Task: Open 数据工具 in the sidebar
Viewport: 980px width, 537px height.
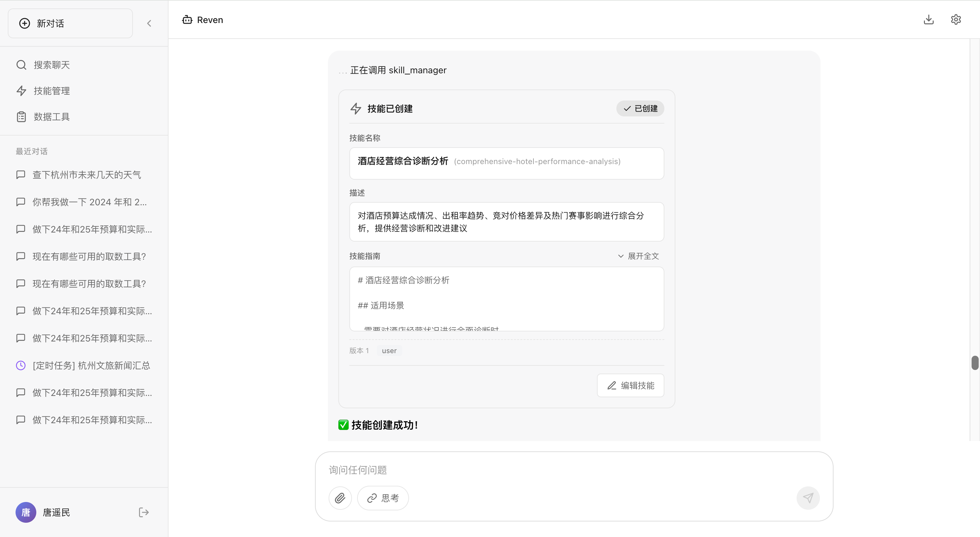Action: 51,116
